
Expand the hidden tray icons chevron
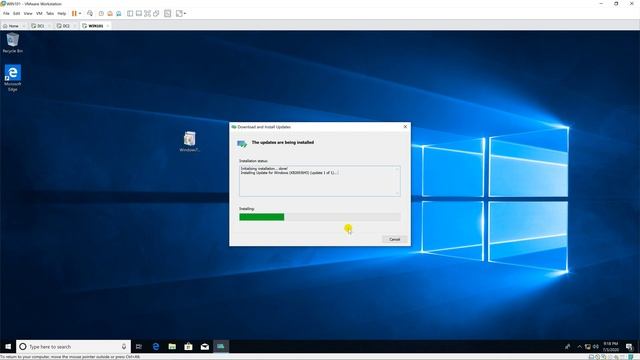(579, 347)
